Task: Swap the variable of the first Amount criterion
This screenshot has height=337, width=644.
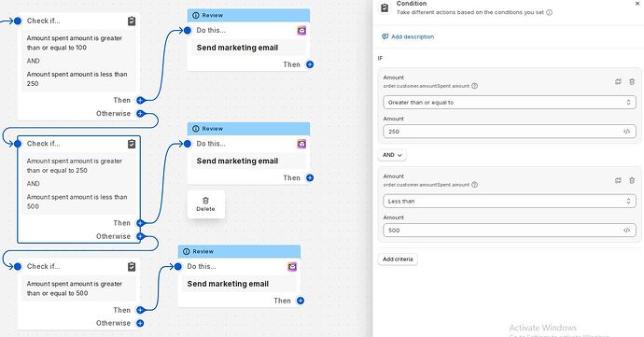Action: point(618,82)
